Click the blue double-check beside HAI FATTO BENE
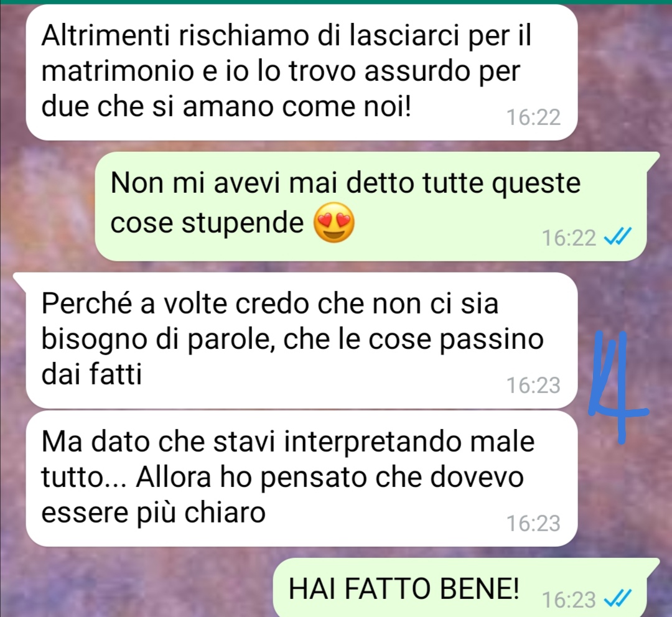 [618, 598]
